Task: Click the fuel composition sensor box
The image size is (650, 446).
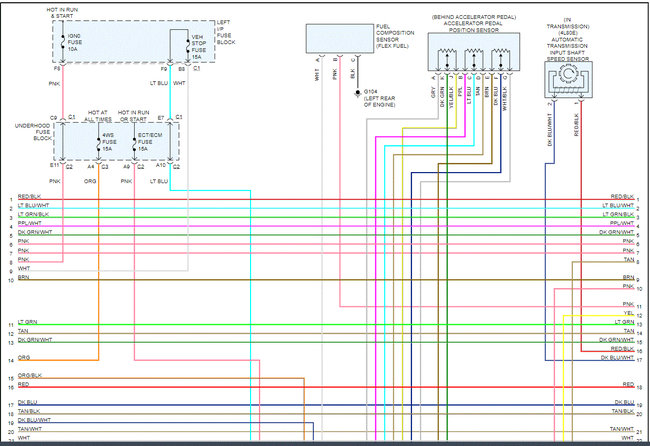Action: pos(340,39)
